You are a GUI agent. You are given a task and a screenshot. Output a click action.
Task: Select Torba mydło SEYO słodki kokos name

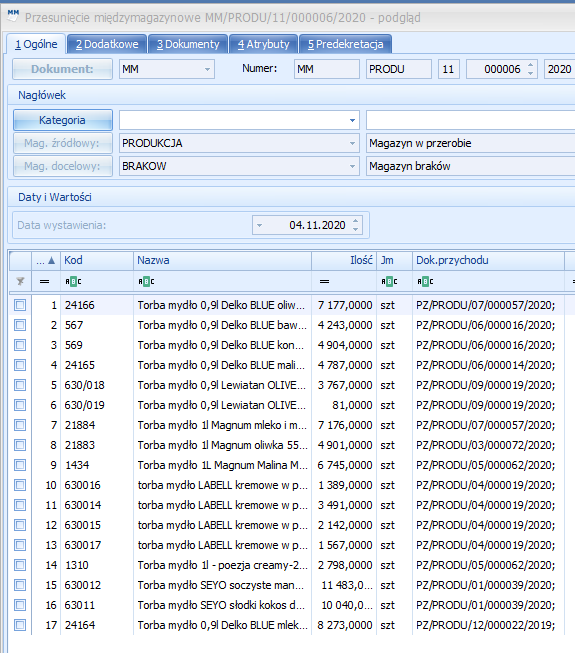click(x=222, y=605)
